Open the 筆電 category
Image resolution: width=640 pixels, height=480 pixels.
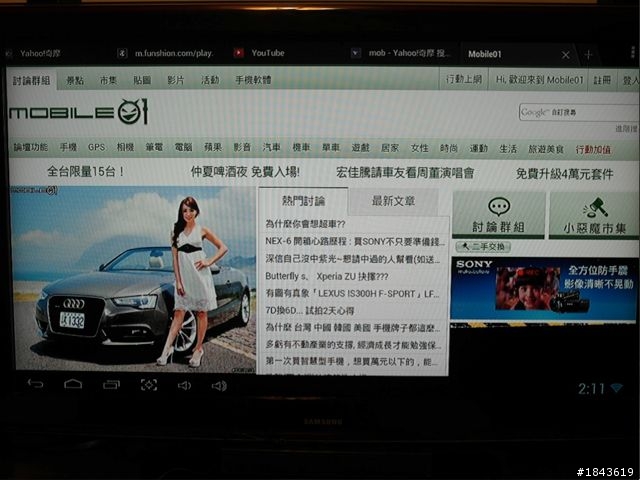tap(154, 147)
